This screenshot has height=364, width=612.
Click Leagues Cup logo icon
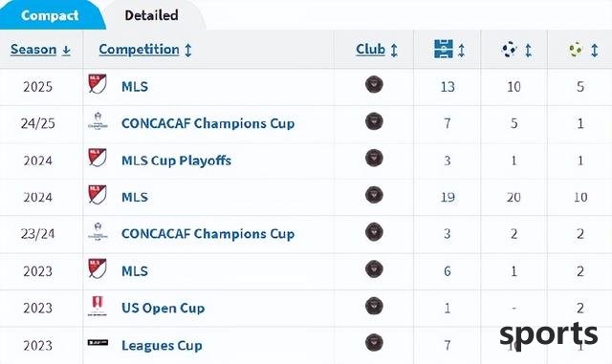click(98, 343)
